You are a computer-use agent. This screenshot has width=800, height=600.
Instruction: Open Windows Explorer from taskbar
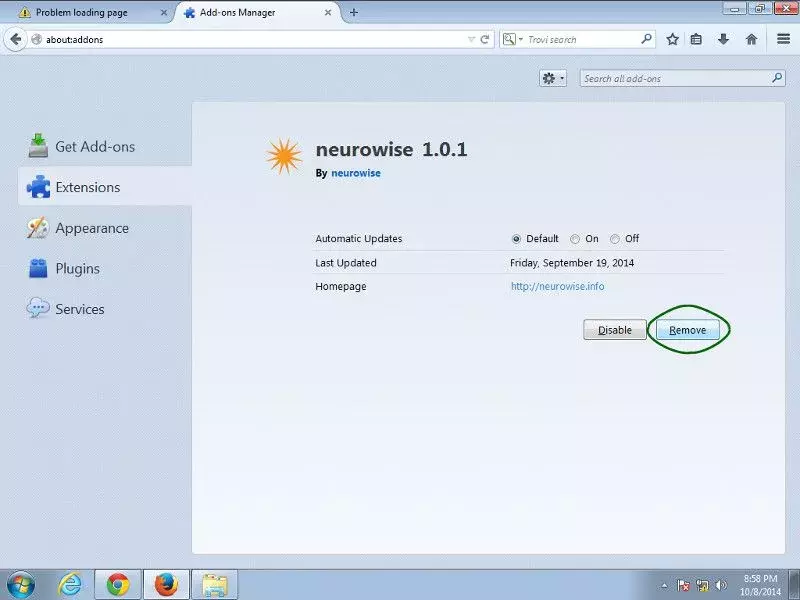[215, 585]
